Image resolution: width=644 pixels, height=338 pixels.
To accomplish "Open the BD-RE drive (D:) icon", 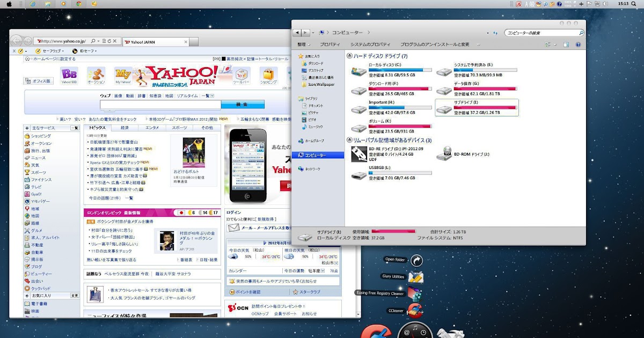I will (358, 154).
